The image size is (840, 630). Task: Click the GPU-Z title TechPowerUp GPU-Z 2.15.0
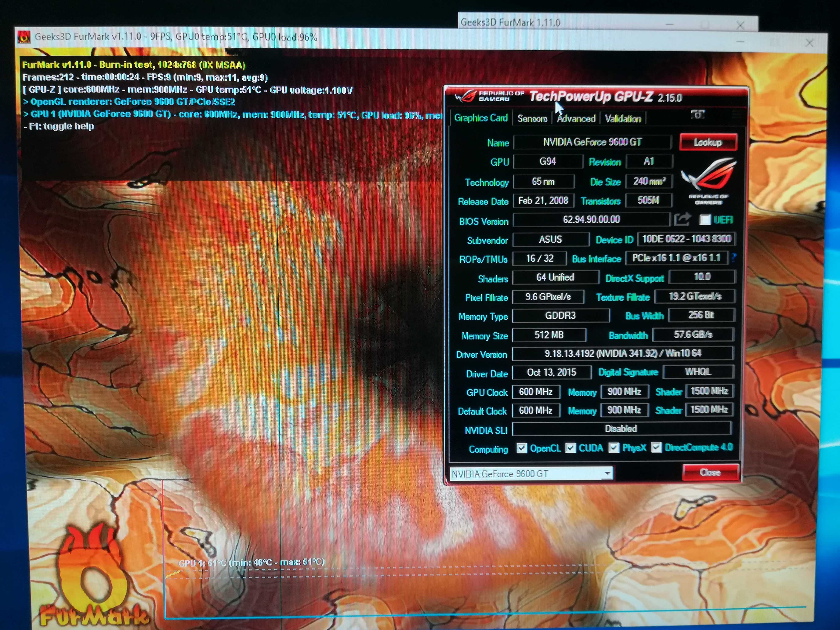606,97
